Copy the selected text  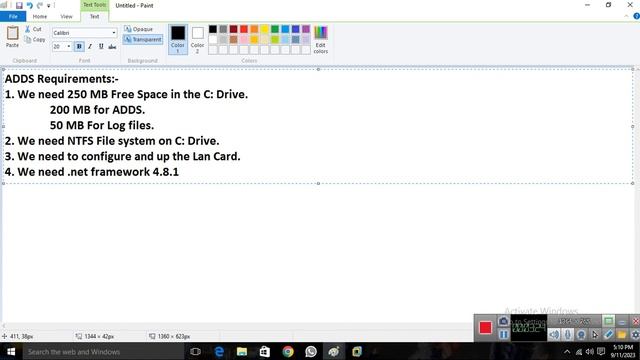point(34,40)
